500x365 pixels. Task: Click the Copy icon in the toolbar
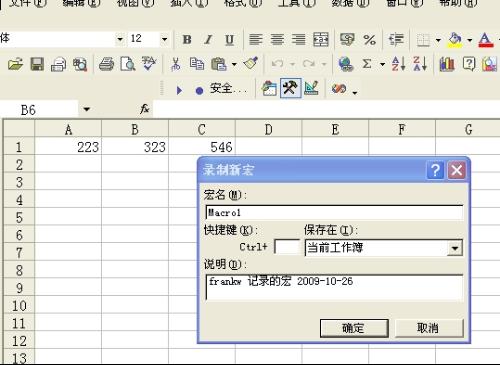point(197,64)
